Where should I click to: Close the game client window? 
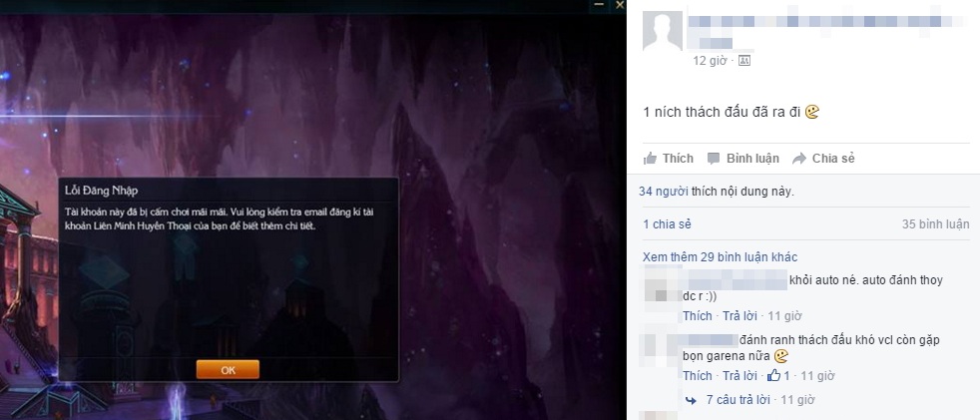(620, 5)
